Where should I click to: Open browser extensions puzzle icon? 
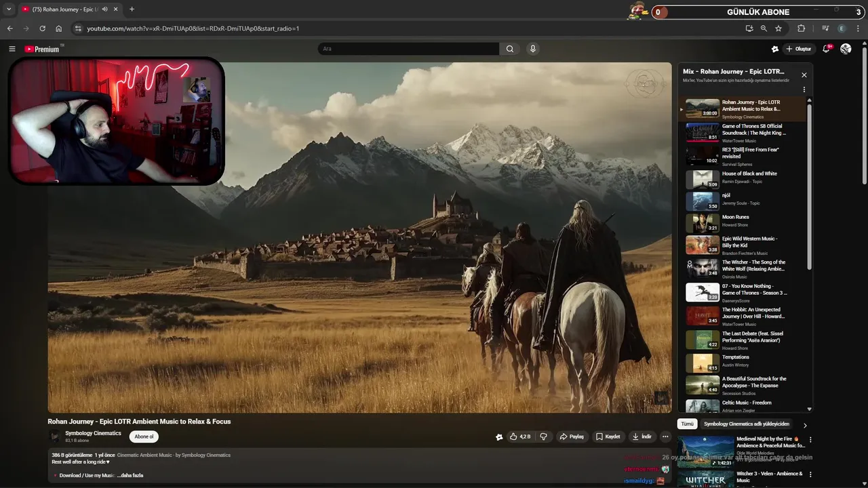pyautogui.click(x=802, y=28)
